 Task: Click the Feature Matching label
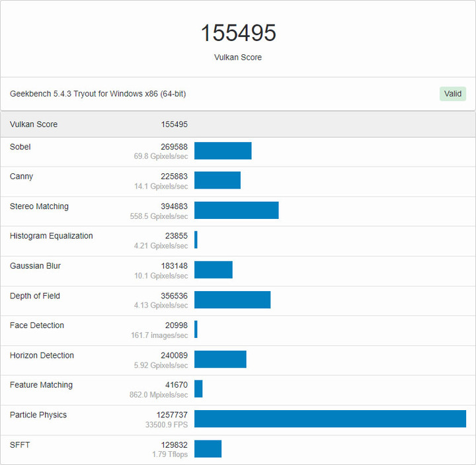41,385
